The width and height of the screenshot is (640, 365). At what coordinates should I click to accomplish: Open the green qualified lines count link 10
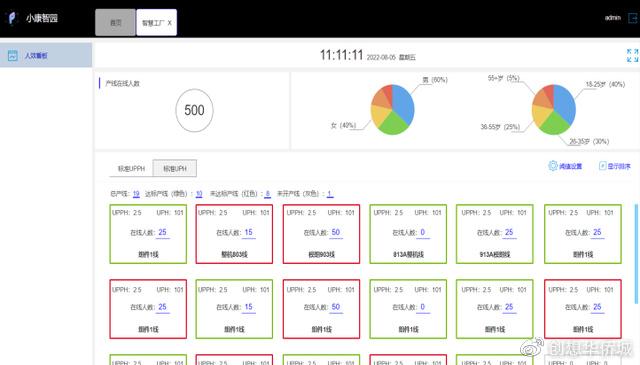[199, 194]
